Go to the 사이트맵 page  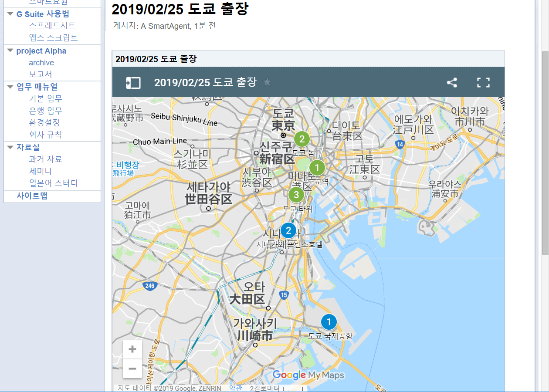[x=32, y=196]
